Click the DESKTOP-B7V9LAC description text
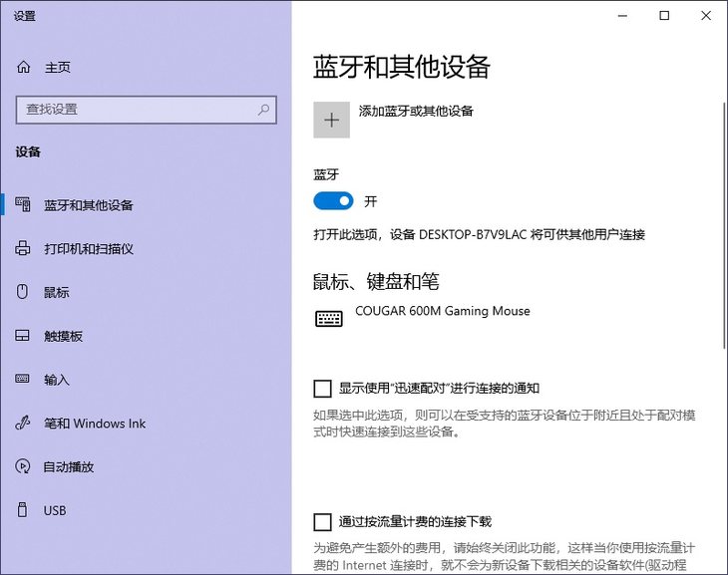The width and height of the screenshot is (728, 575). (479, 234)
